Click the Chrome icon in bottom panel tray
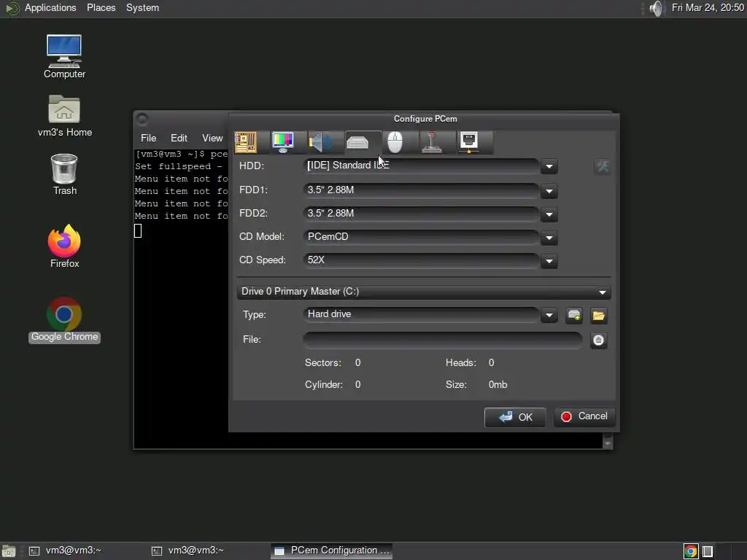 [x=690, y=551]
